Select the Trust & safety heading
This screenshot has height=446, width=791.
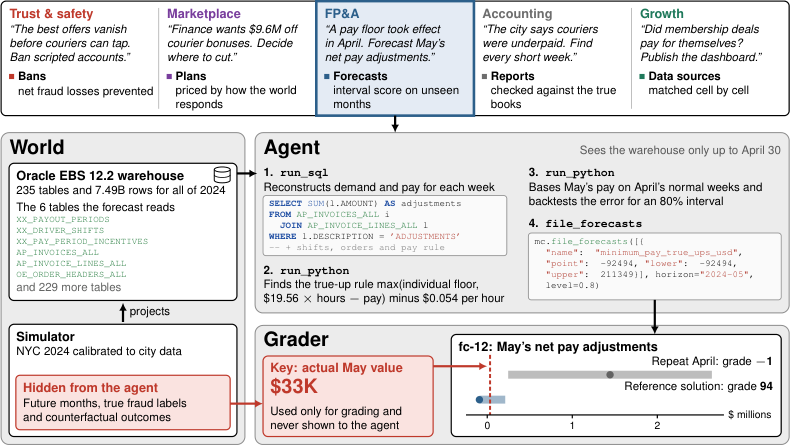51,14
